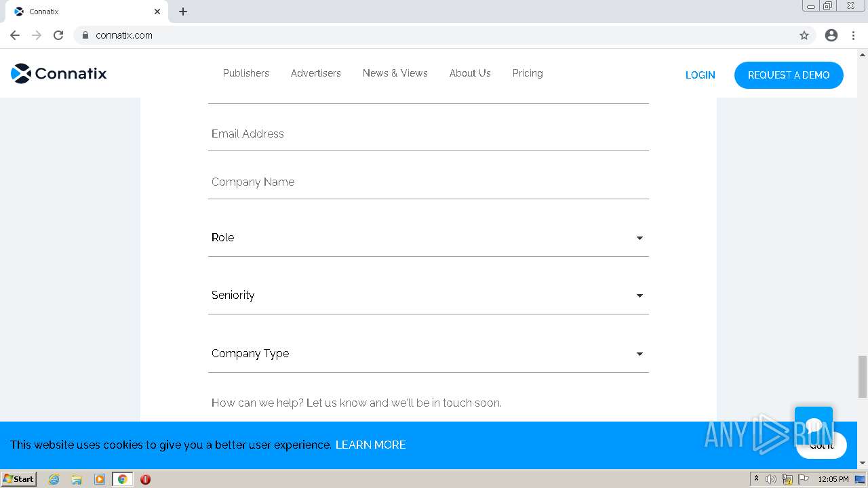Dismiss cookies with the Got it button
868x488 pixels.
coord(822,445)
